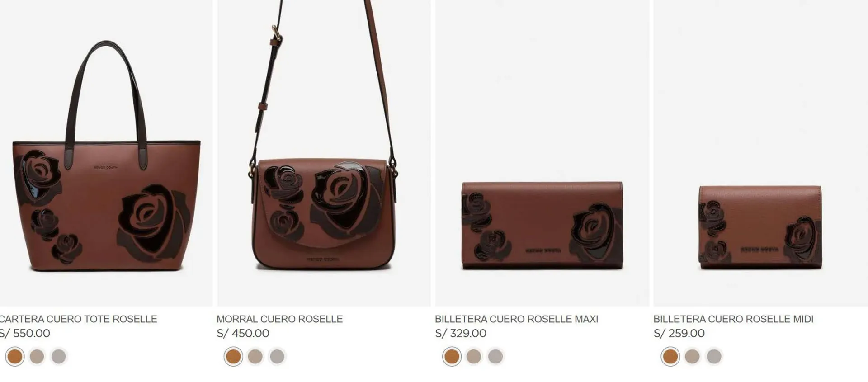This screenshot has width=868, height=382.
Task: View the Maxi wallet product image
Action: click(542, 153)
